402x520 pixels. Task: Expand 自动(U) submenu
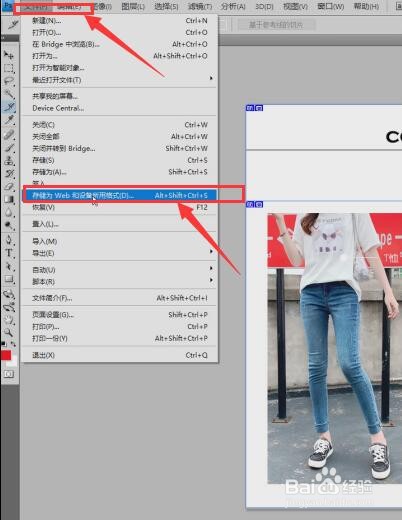(119, 270)
